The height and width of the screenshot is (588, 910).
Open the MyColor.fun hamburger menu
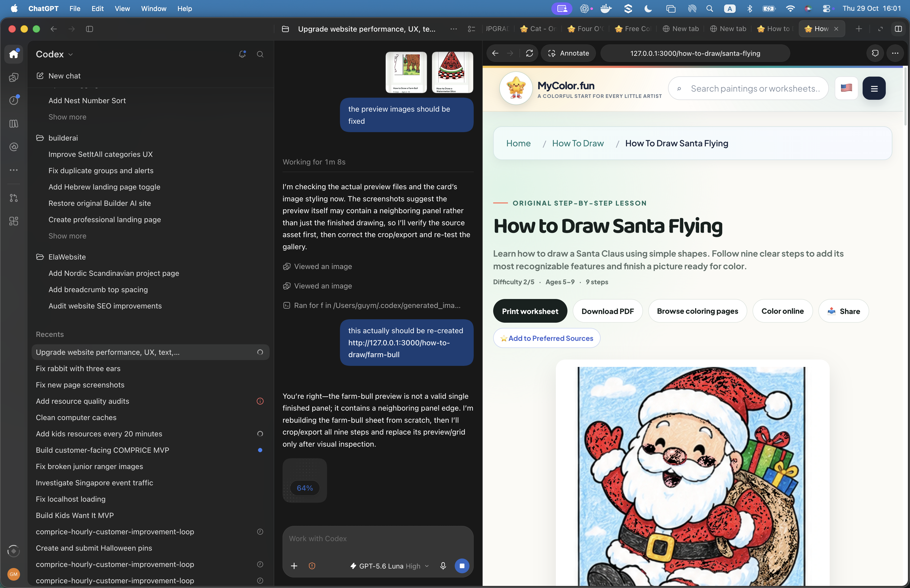(874, 88)
